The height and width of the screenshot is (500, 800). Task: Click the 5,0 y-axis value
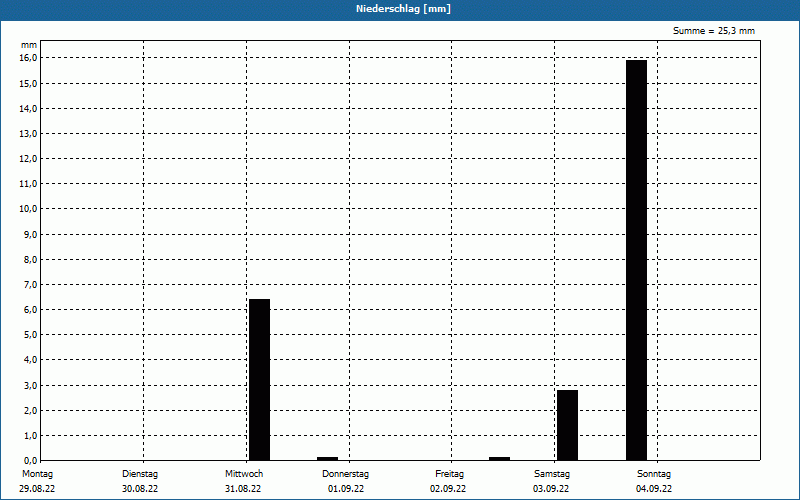tap(30, 335)
